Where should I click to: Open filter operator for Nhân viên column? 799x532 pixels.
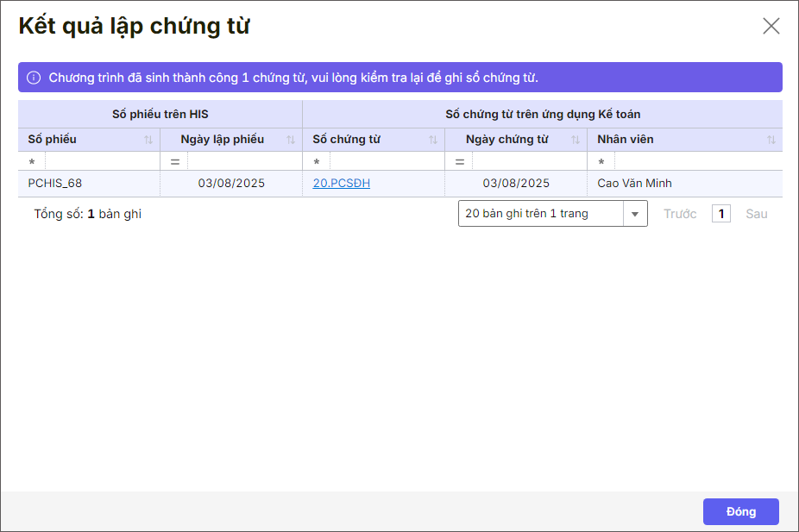click(601, 162)
